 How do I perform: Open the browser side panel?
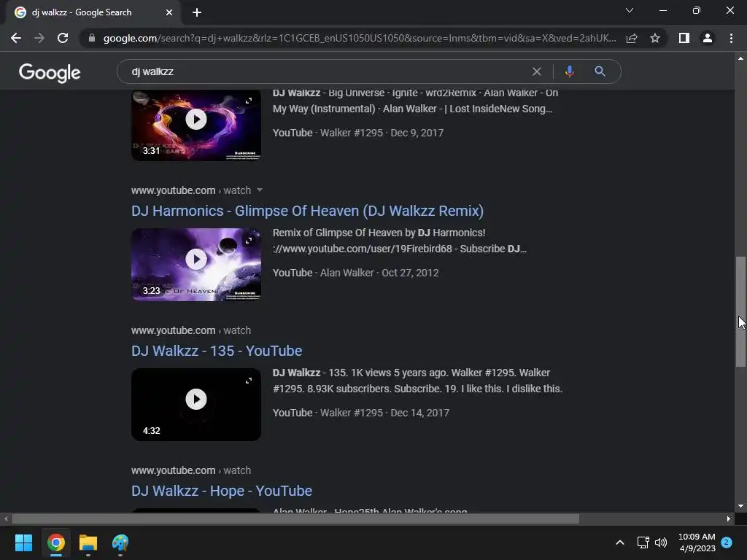tap(684, 38)
